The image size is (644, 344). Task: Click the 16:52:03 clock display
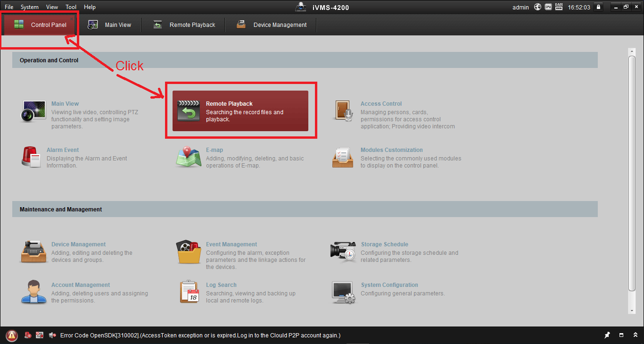pos(579,7)
